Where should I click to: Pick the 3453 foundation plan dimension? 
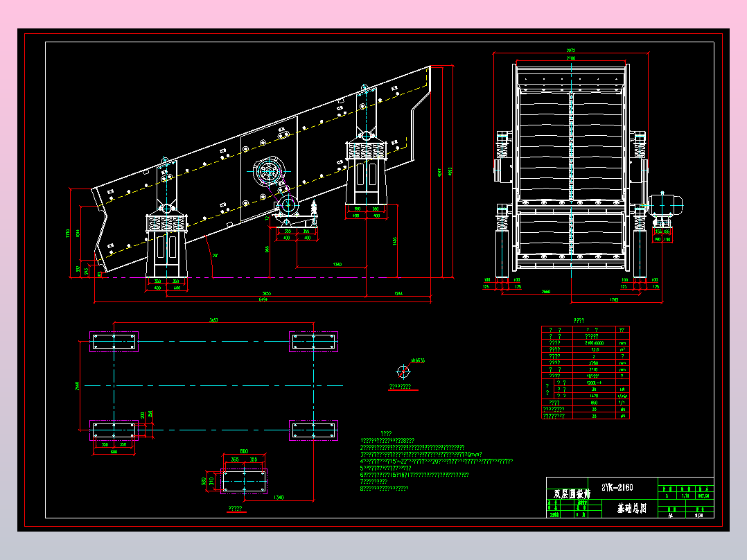pyautogui.click(x=213, y=320)
